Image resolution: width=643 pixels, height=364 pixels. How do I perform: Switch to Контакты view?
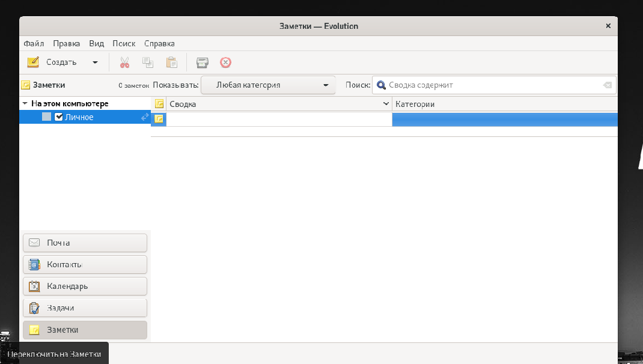point(85,265)
